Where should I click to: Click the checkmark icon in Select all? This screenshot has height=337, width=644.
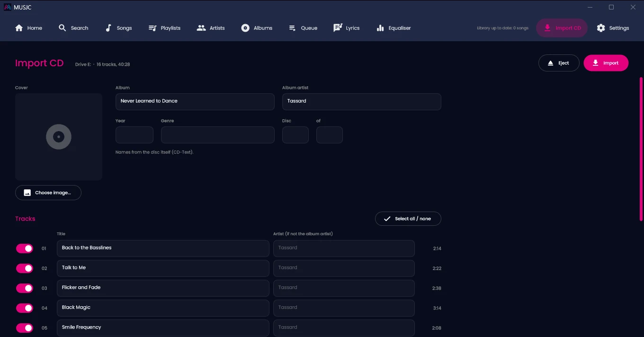pos(387,219)
